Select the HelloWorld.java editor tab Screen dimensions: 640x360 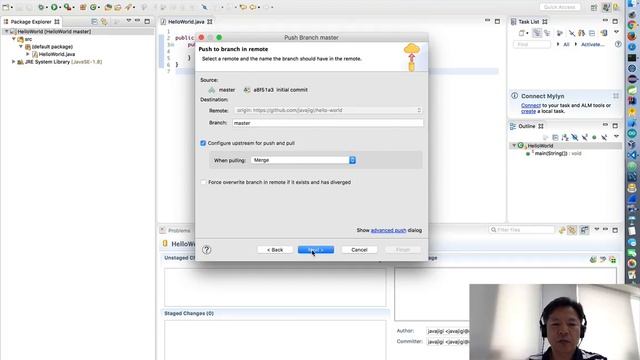tap(186, 22)
